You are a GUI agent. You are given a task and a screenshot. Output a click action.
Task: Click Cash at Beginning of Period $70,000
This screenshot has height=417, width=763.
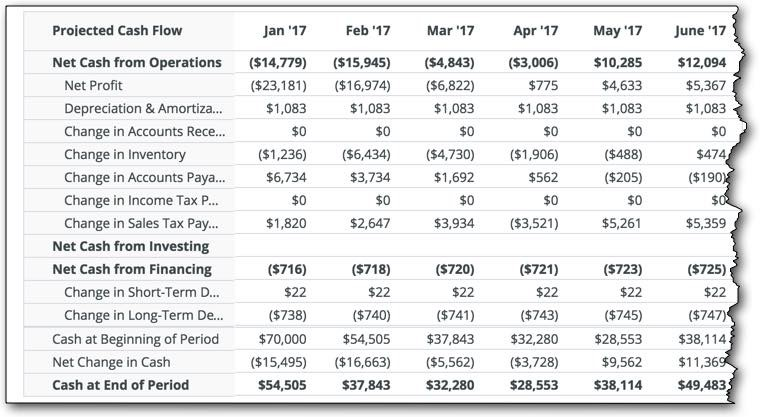[282, 339]
